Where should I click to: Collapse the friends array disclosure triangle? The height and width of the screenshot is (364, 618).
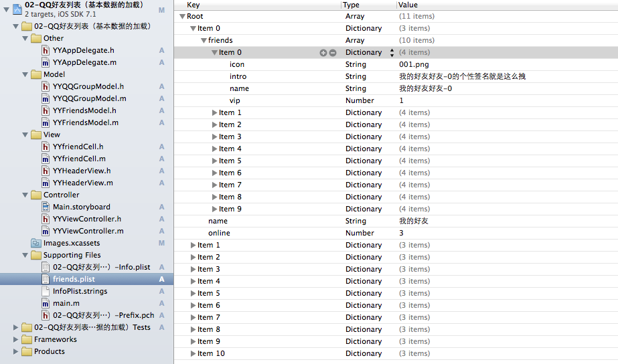point(204,41)
